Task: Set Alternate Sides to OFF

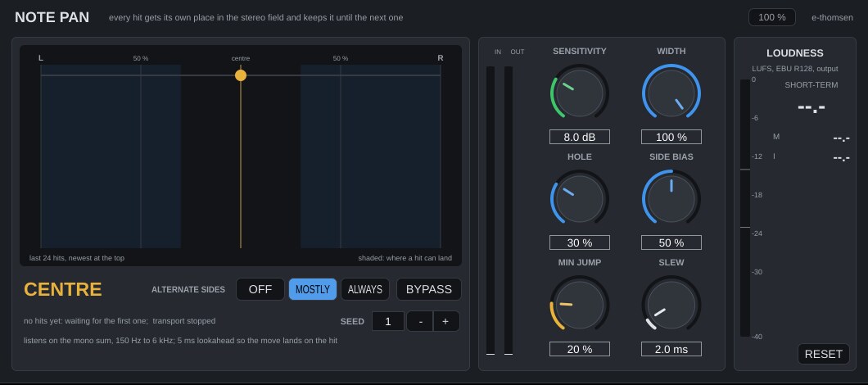Action: point(260,289)
